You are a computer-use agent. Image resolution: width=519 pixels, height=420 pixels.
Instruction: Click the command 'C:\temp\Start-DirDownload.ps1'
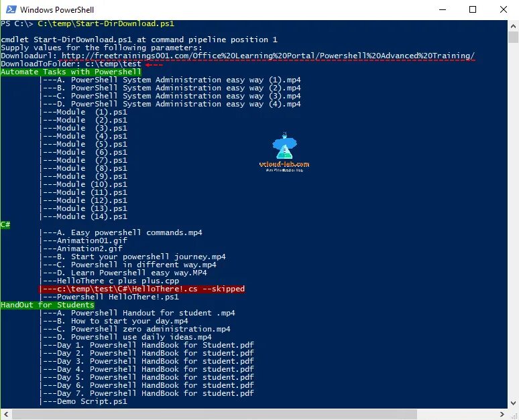(106, 24)
